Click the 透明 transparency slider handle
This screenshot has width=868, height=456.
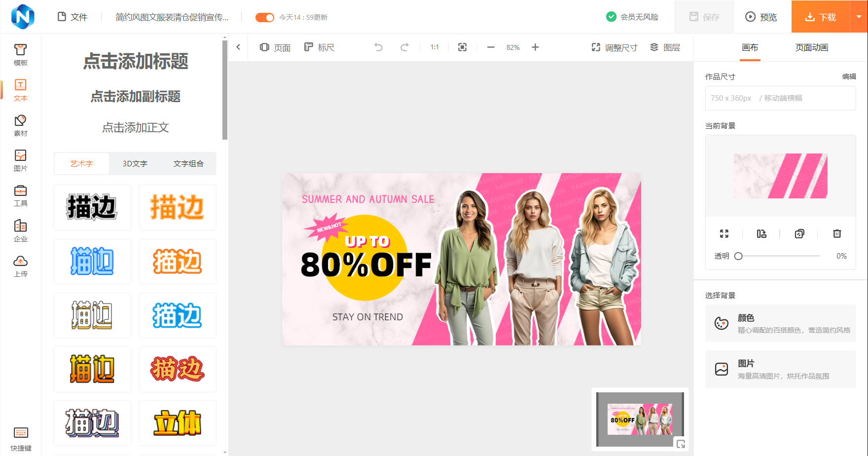738,256
